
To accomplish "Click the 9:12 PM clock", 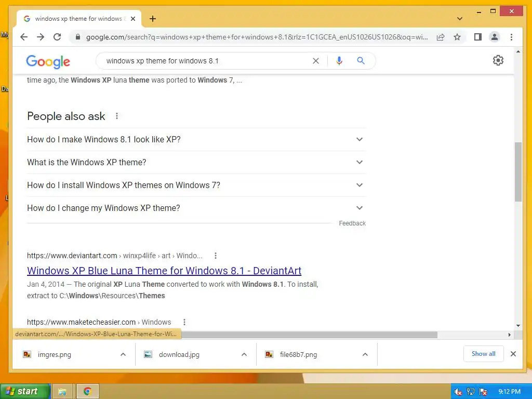I will [x=509, y=392].
